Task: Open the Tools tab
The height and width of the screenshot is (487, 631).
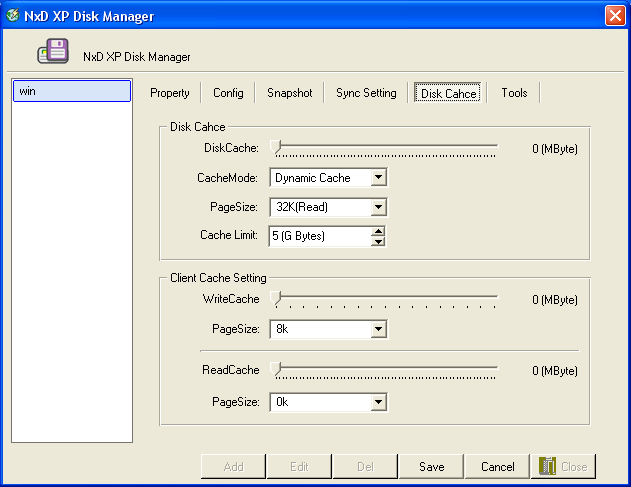Action: (x=514, y=93)
